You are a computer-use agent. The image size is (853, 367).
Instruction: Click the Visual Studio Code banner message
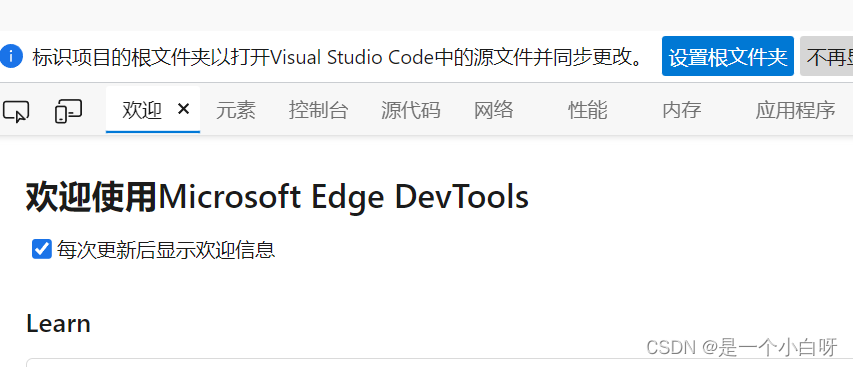click(x=338, y=57)
